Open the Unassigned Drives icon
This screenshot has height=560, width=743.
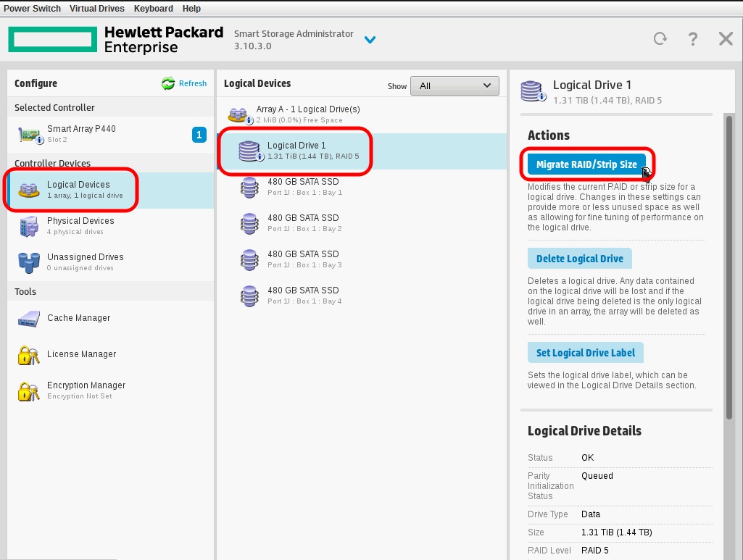point(28,262)
